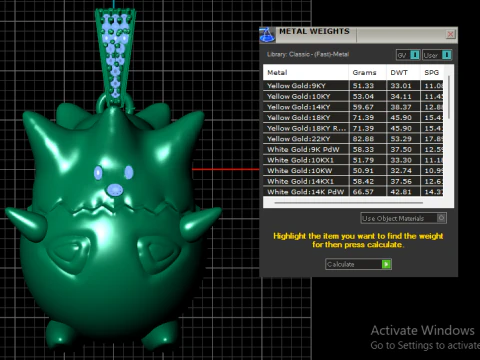Click the DWT column header
The width and height of the screenshot is (480, 360).
(403, 72)
